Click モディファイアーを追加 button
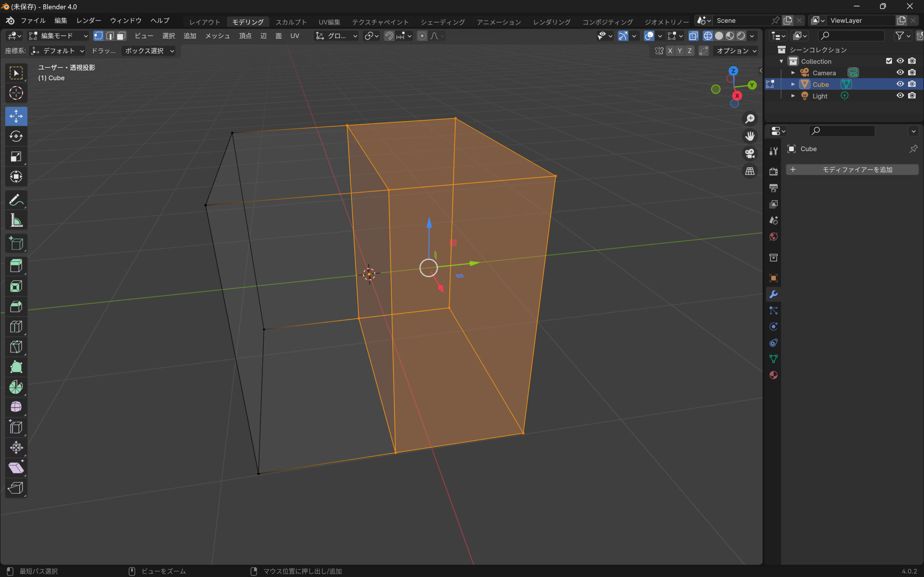Viewport: 924px width, 577px height. point(852,169)
